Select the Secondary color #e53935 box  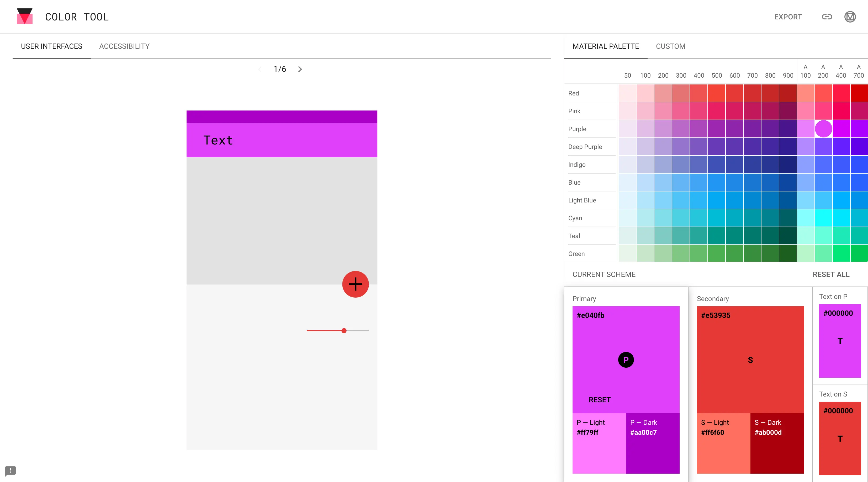[x=750, y=360]
